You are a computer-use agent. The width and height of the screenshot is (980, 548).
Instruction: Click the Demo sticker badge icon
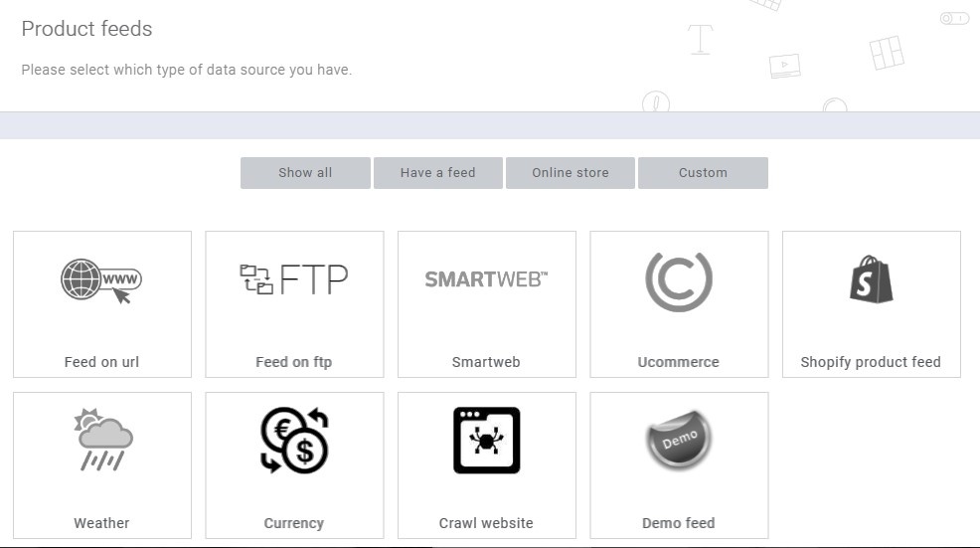tap(679, 440)
